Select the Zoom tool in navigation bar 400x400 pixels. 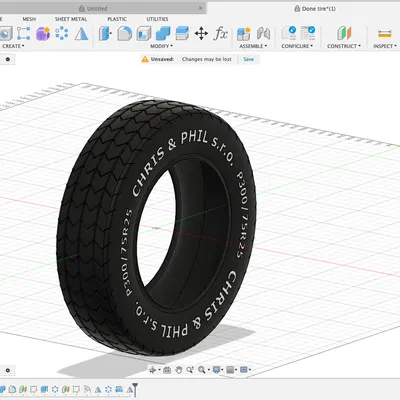(190, 370)
